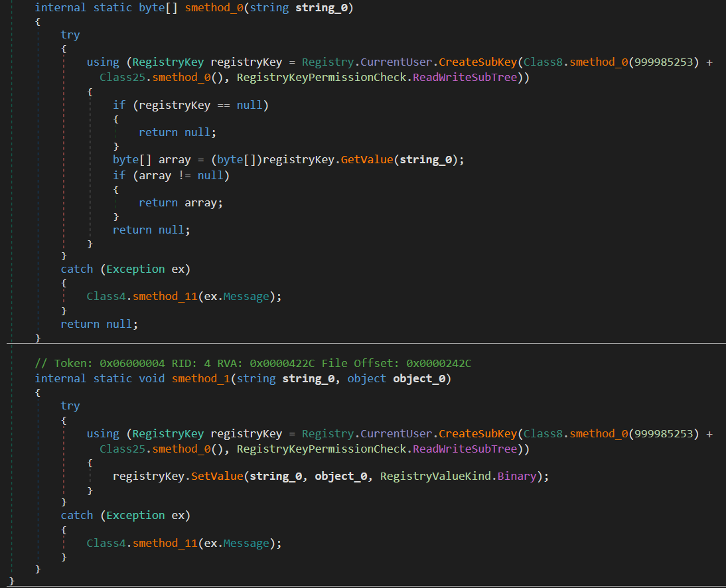Click Class4 in the first catch body

click(x=106, y=296)
